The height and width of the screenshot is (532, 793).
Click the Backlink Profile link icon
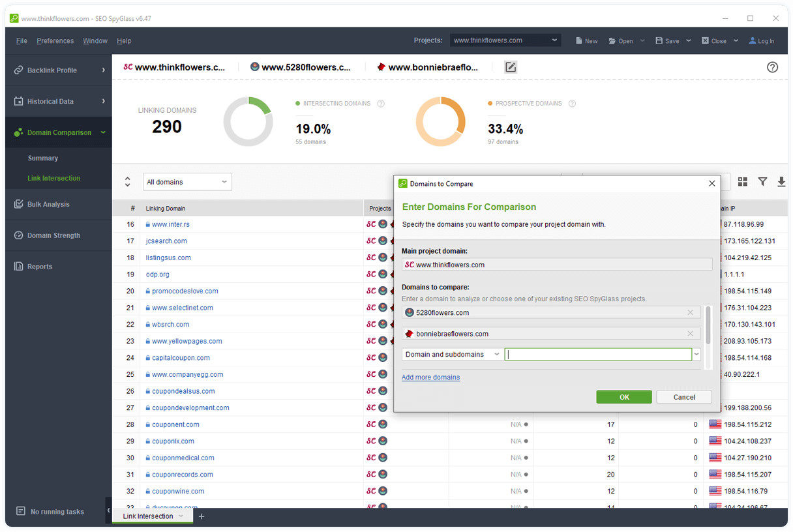pos(18,70)
